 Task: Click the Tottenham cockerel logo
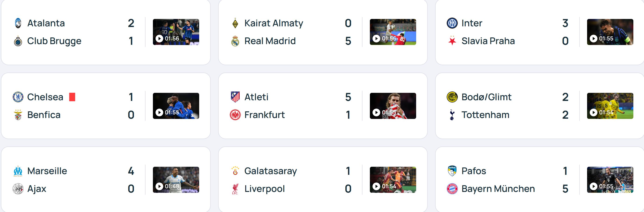(452, 115)
